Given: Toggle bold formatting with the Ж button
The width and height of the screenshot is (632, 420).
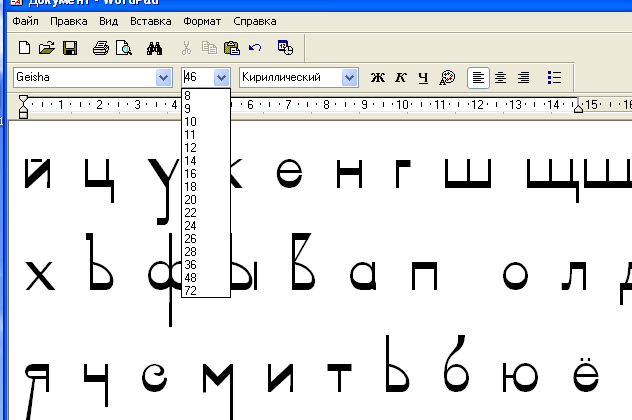Looking at the screenshot, I should click(378, 77).
